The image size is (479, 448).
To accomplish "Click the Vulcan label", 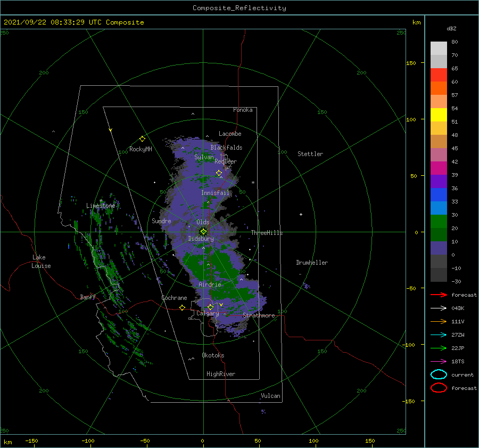I will coord(271,396).
